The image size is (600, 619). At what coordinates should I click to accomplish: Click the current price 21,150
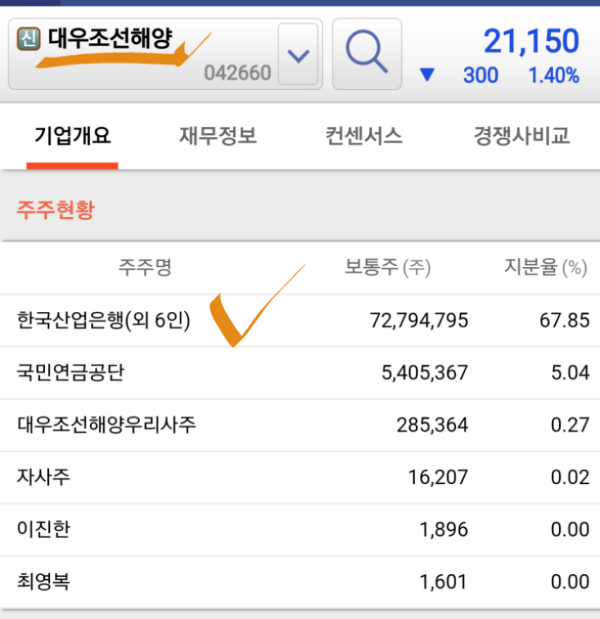531,41
